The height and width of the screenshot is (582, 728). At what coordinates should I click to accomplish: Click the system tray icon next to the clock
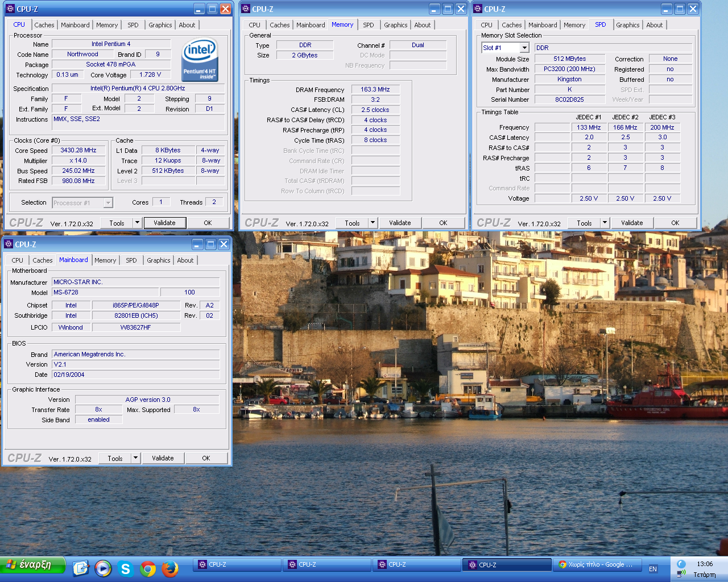point(681,564)
